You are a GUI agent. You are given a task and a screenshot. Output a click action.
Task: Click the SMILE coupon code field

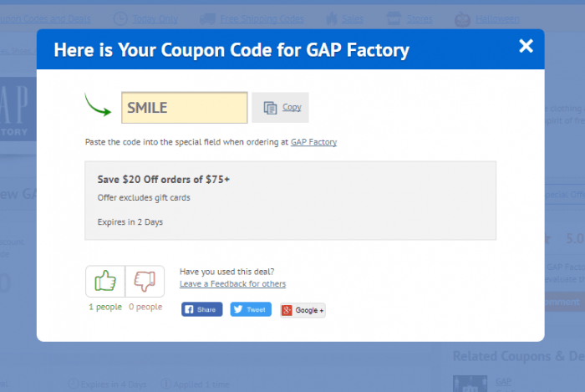coord(184,108)
